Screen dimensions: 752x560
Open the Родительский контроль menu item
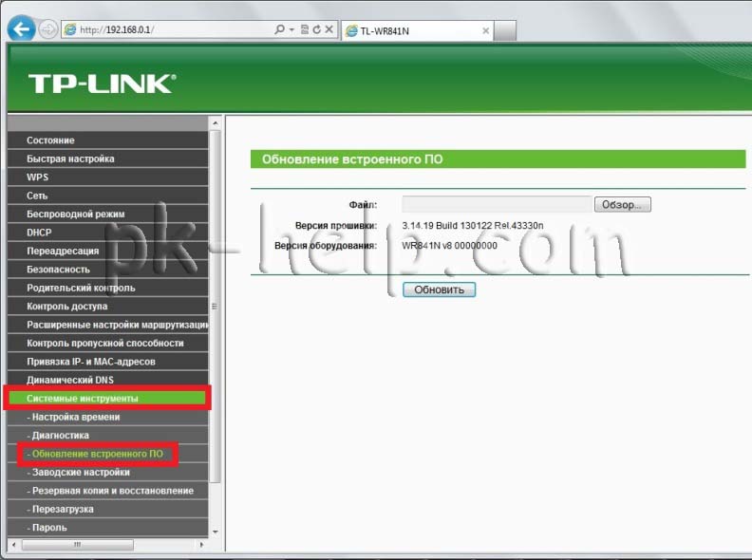click(x=108, y=288)
